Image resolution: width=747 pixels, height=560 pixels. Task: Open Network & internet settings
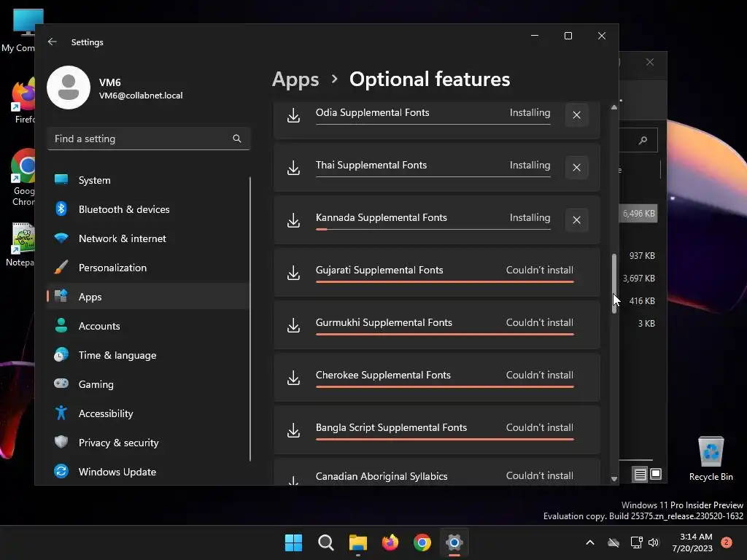147,238
